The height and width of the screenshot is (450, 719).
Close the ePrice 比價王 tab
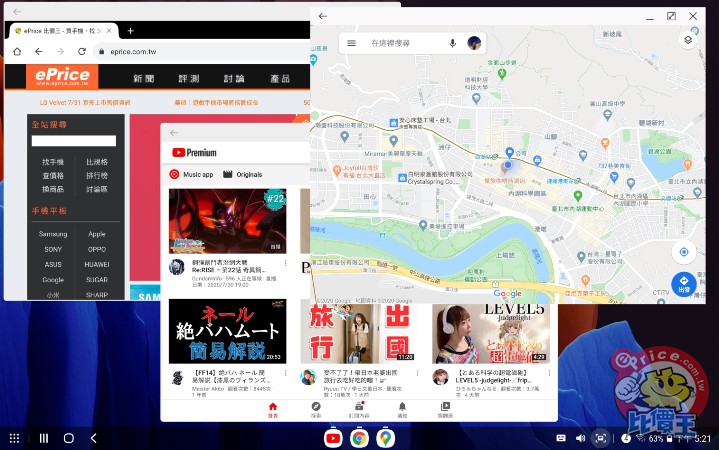point(109,31)
